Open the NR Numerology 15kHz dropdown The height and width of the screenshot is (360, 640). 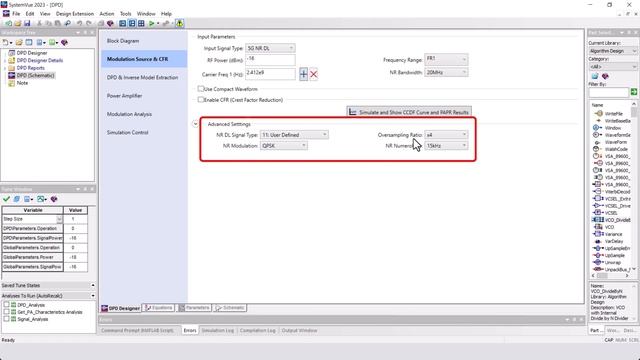pyautogui.click(x=446, y=146)
